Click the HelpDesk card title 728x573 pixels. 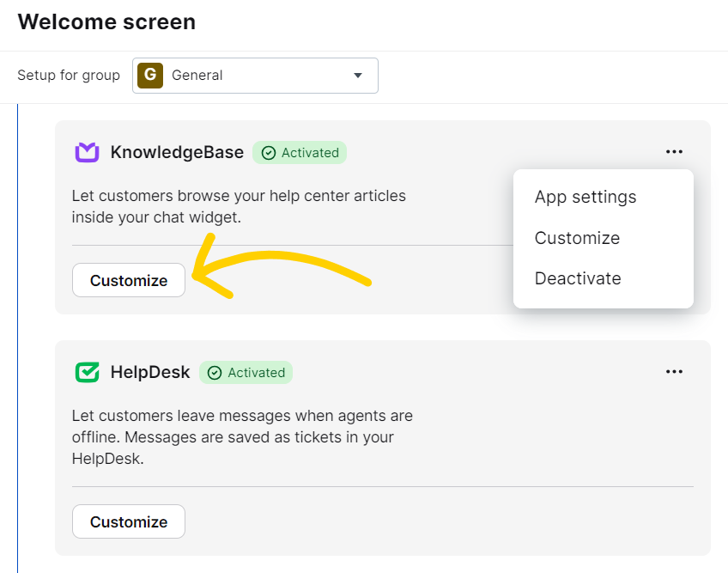pyautogui.click(x=150, y=372)
